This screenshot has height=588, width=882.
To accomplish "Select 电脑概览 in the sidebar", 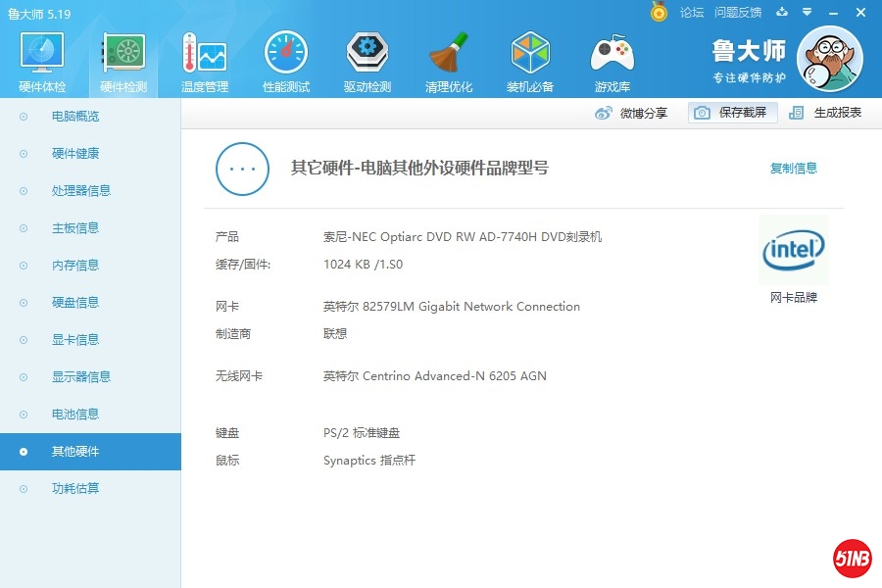I will pyautogui.click(x=75, y=117).
